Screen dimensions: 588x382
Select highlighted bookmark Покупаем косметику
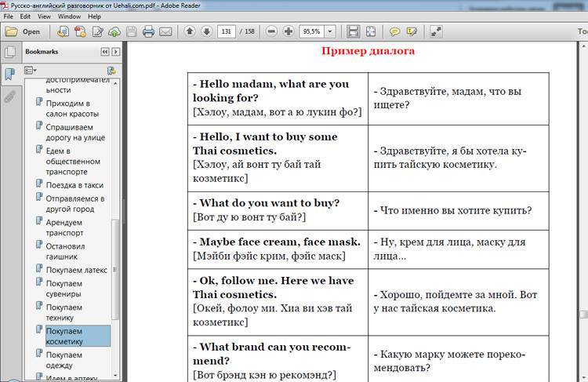[78, 337]
